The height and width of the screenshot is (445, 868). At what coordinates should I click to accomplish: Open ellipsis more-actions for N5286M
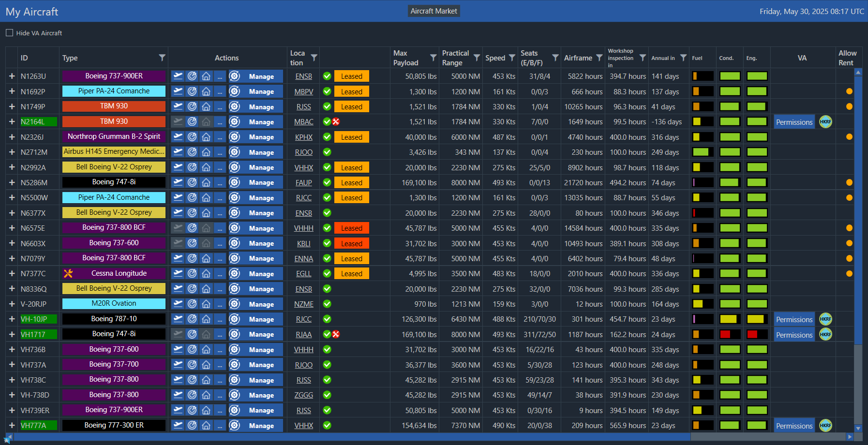(x=220, y=182)
